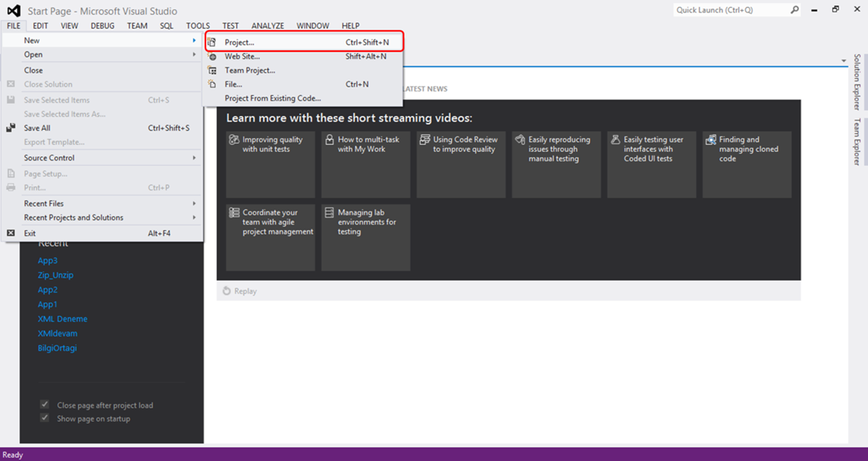Screen dimensions: 868x461
Task: Open recent project App1
Action: tap(47, 304)
